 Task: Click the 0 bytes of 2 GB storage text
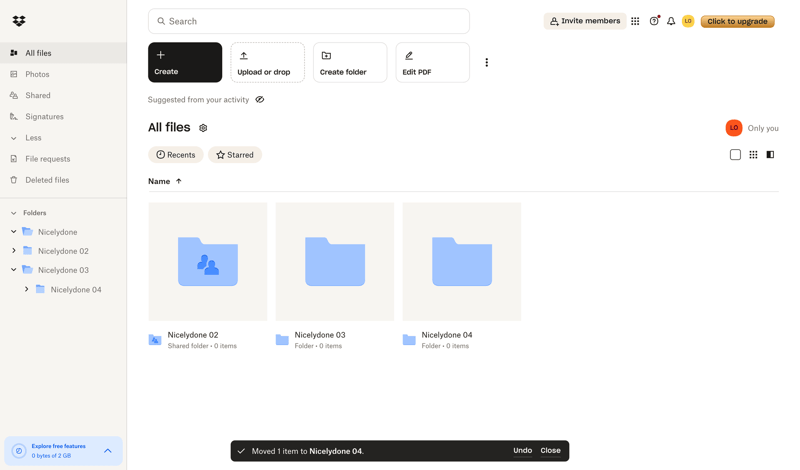pyautogui.click(x=51, y=456)
